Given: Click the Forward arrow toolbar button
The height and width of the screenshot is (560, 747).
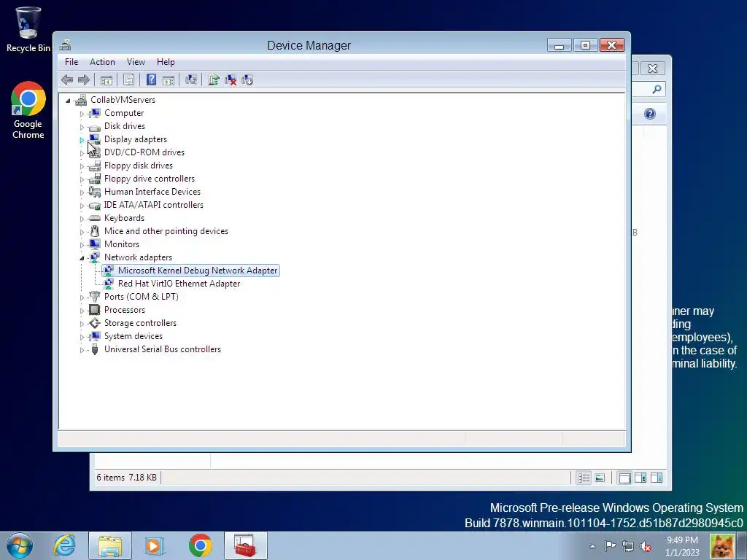Looking at the screenshot, I should 83,80.
